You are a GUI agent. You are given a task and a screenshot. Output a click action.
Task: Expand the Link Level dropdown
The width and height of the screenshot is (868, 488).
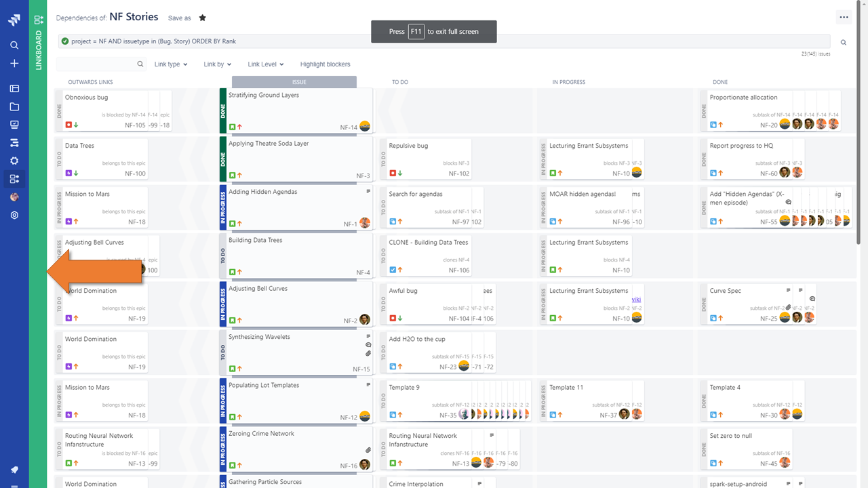coord(266,64)
